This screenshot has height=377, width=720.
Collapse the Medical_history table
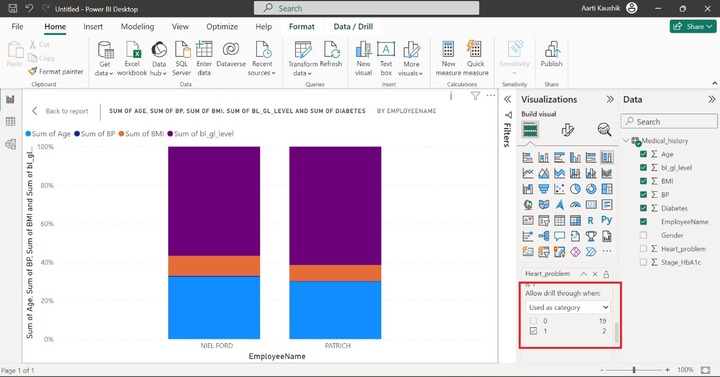click(x=626, y=141)
